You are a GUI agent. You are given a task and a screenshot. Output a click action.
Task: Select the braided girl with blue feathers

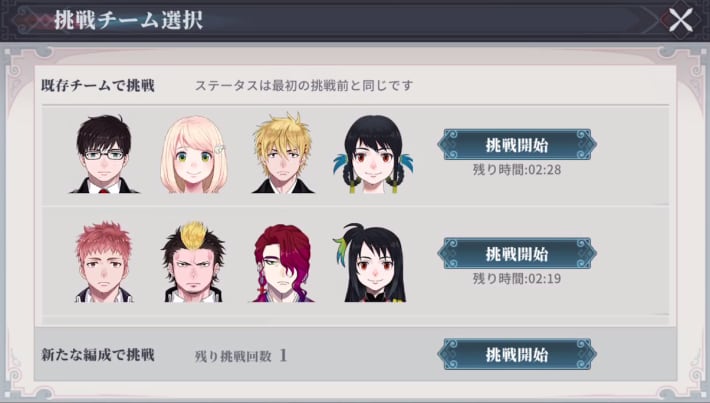click(373, 154)
